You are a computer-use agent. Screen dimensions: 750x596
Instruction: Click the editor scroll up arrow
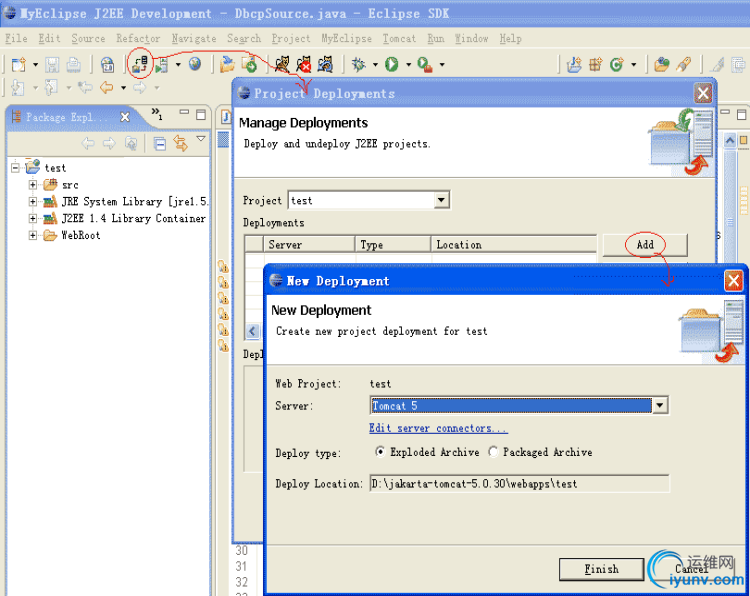pyautogui.click(x=730, y=141)
